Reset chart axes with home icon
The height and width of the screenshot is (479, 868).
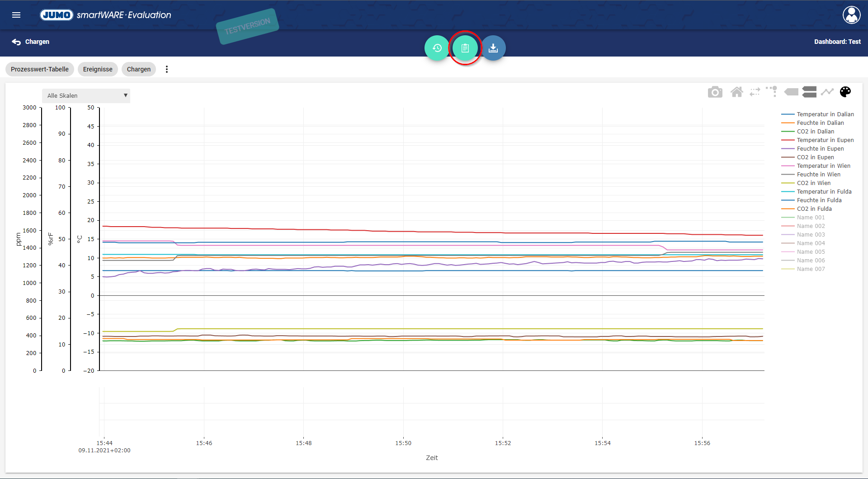click(x=736, y=92)
